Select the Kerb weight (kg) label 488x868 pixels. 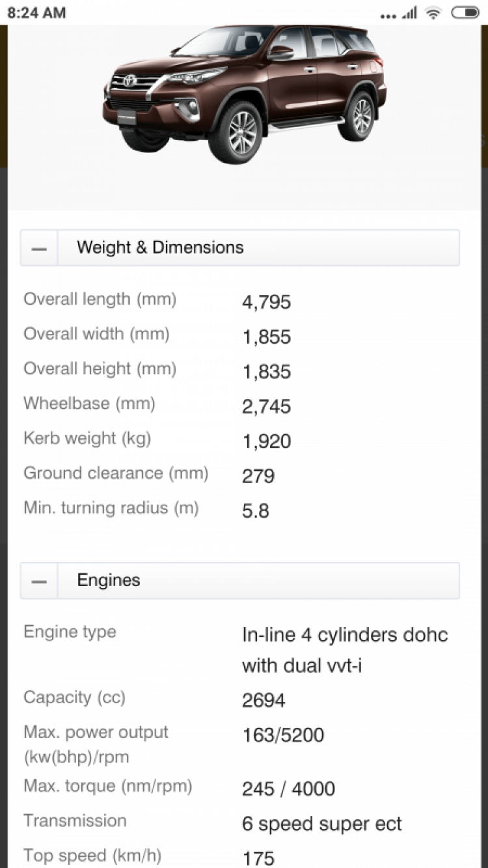(87, 438)
